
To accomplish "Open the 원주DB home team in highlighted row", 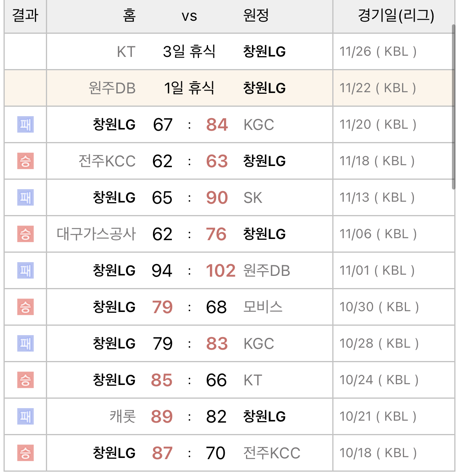I will (112, 88).
